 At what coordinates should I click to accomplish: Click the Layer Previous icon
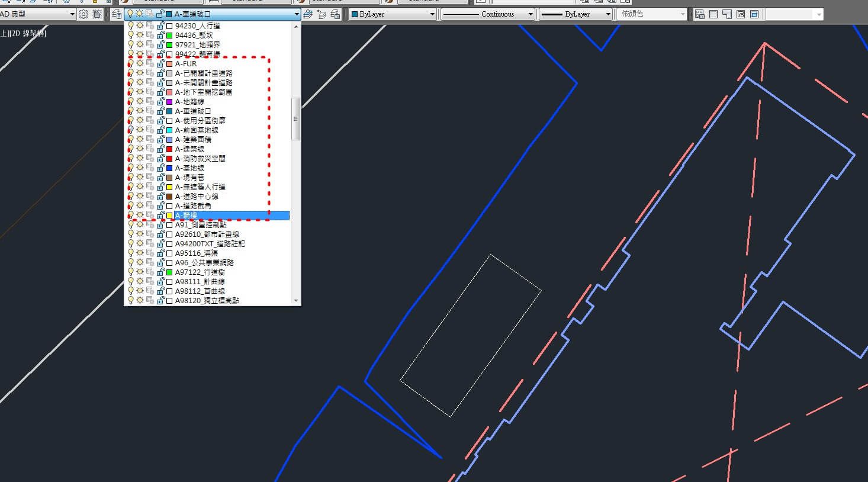tap(322, 14)
